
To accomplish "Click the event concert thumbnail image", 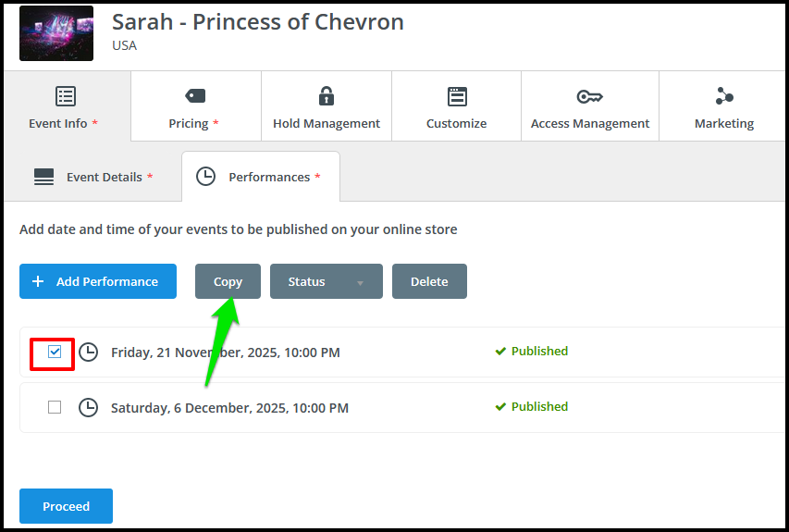I will (x=56, y=33).
